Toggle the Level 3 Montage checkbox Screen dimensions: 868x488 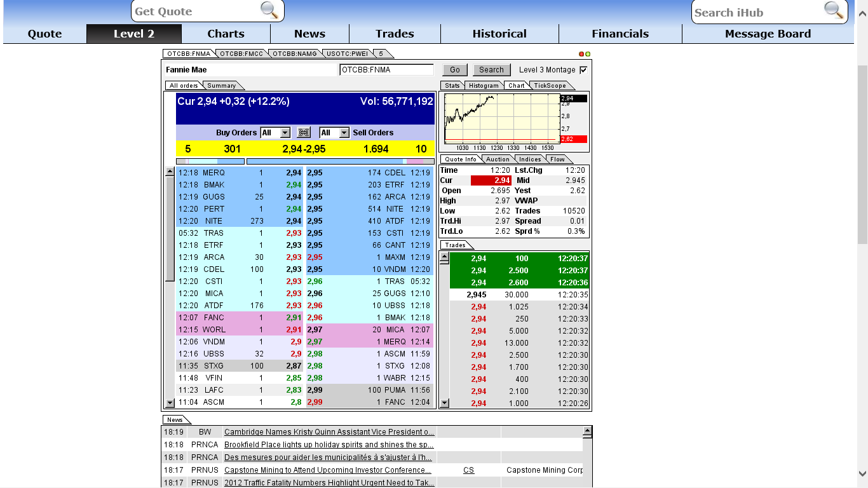(x=583, y=70)
